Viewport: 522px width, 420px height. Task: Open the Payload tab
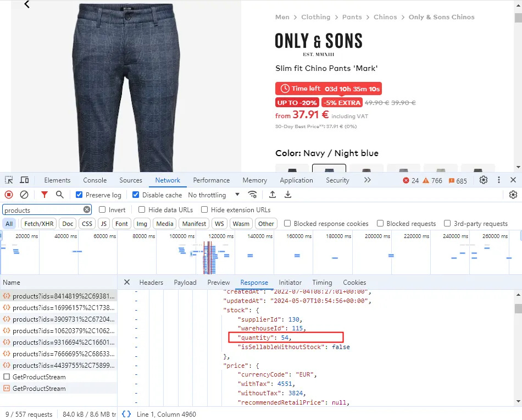(x=185, y=283)
